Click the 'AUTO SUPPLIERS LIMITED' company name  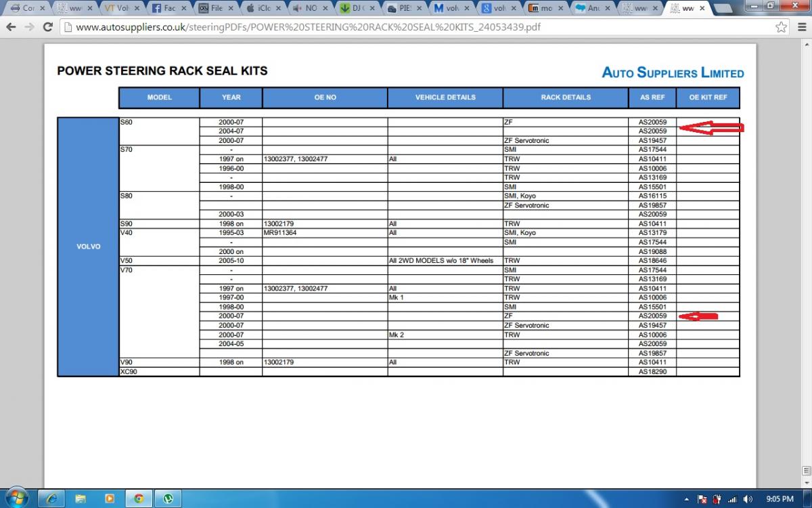coord(673,73)
